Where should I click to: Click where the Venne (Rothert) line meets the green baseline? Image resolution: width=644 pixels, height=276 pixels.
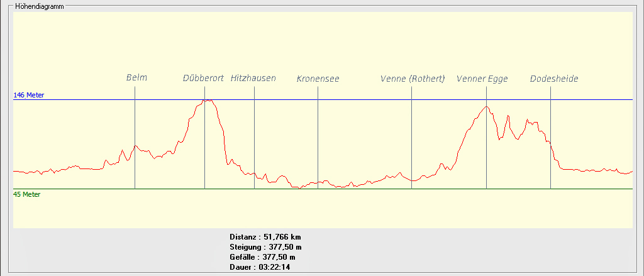tap(411, 189)
